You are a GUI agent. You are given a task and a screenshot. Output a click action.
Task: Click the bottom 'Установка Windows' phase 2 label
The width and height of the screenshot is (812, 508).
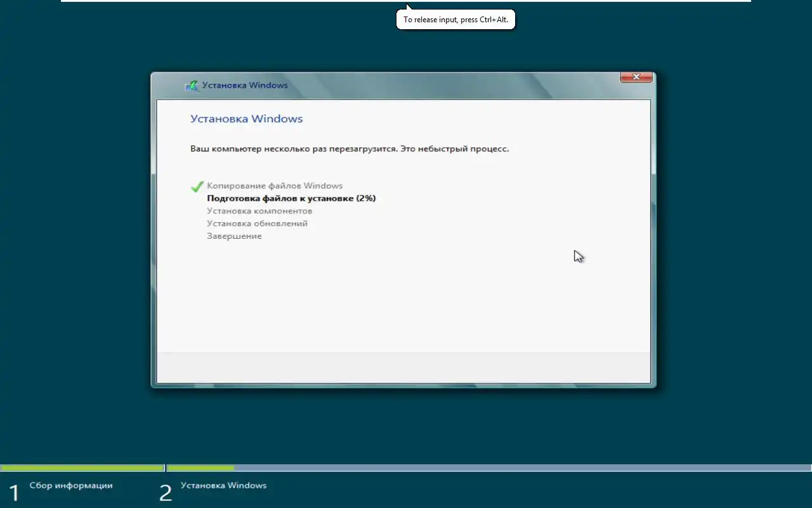(223, 485)
